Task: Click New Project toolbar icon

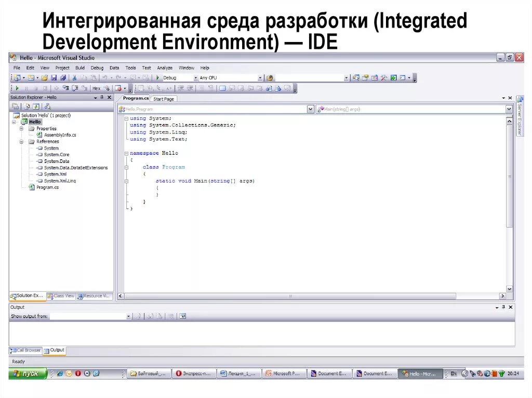Action: tap(17, 78)
